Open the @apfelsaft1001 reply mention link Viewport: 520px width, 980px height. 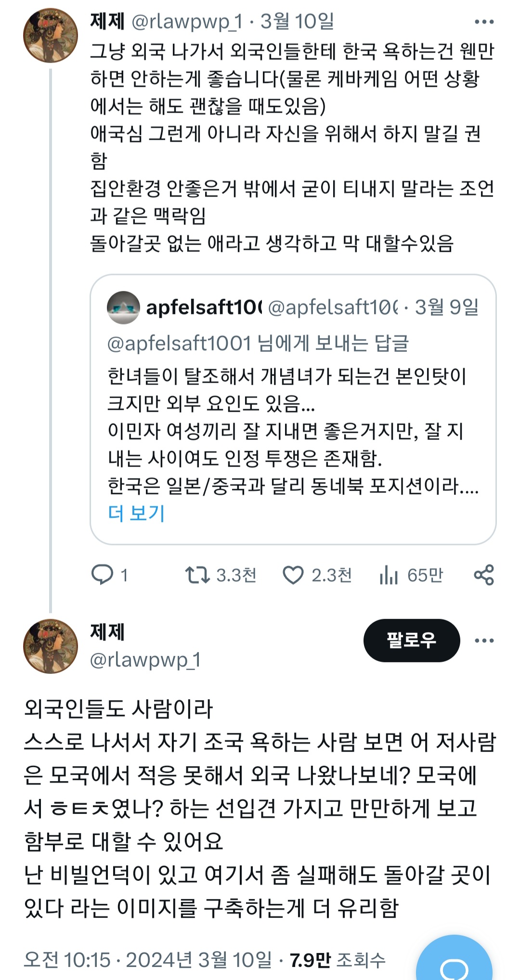point(179,344)
